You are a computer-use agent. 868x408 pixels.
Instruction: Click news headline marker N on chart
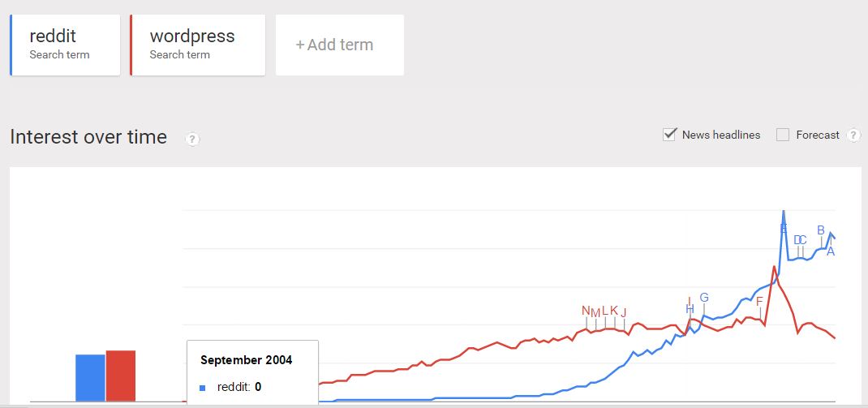point(587,311)
